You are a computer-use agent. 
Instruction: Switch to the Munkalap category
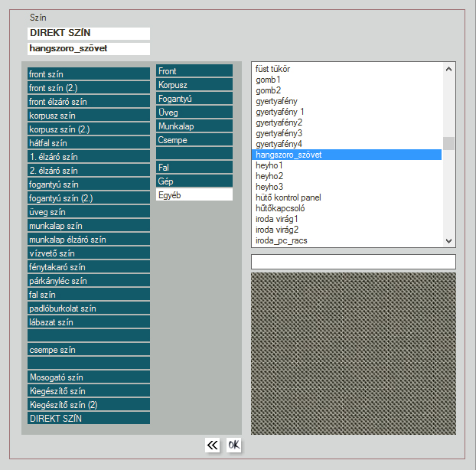pyautogui.click(x=194, y=126)
